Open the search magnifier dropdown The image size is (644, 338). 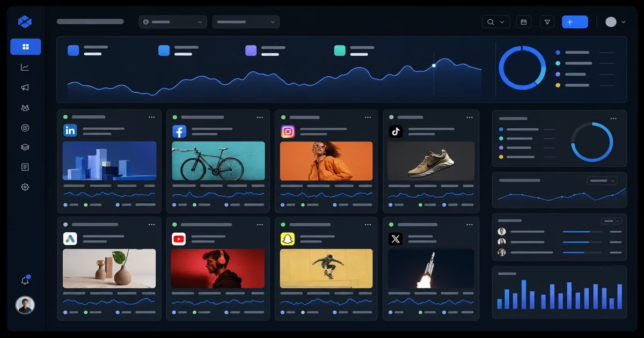click(x=495, y=22)
